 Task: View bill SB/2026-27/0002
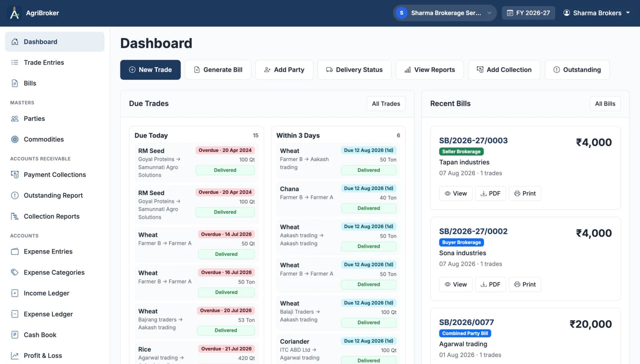(x=456, y=284)
